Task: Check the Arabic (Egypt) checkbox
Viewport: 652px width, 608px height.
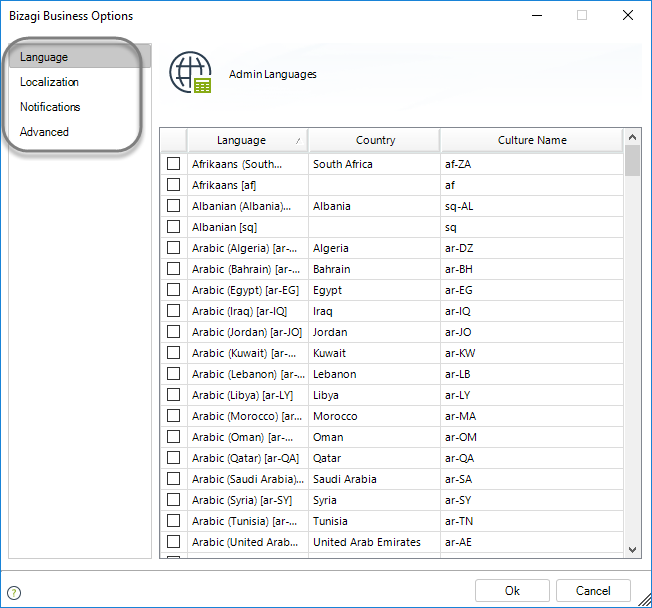Action: pyautogui.click(x=173, y=289)
